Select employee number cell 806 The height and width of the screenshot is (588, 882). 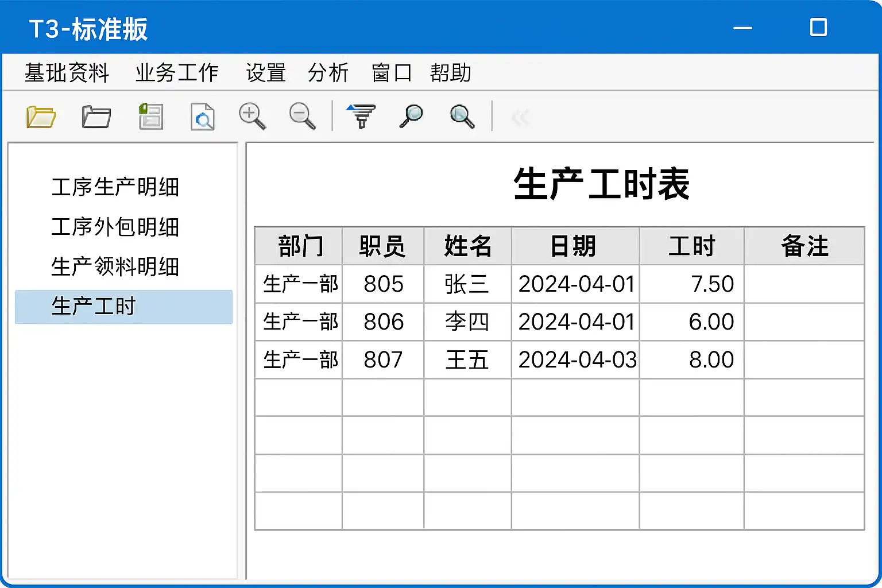383,322
